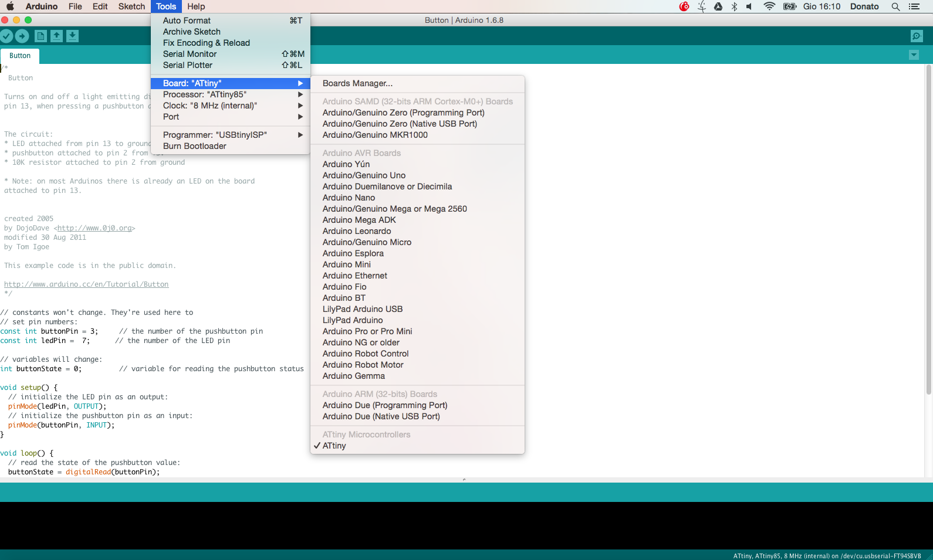
Task: Expand the Port submenu
Action: tap(230, 117)
